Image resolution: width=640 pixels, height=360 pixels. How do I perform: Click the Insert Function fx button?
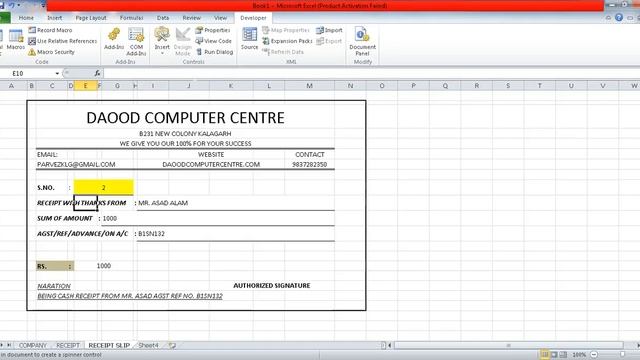tap(97, 73)
